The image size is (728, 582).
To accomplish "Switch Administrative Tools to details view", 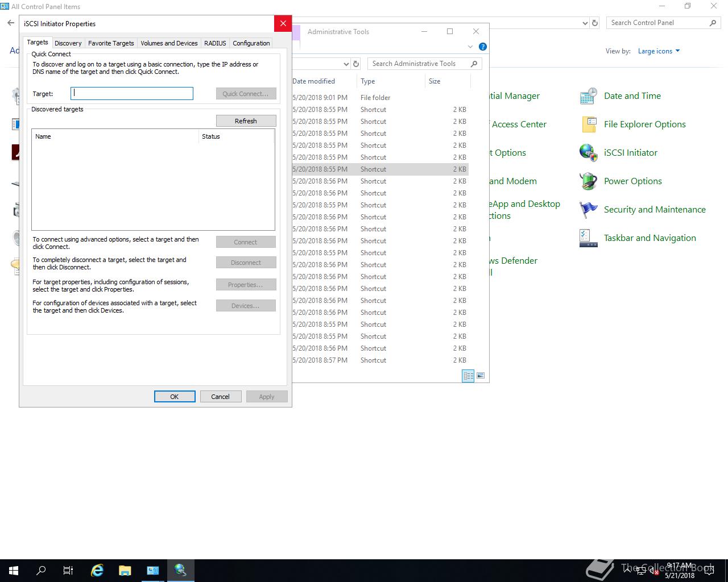I will point(468,376).
